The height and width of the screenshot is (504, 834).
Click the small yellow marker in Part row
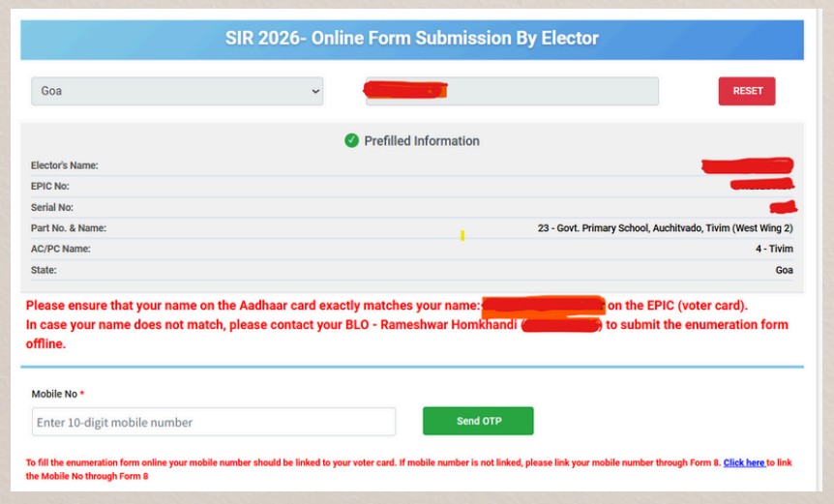click(462, 235)
